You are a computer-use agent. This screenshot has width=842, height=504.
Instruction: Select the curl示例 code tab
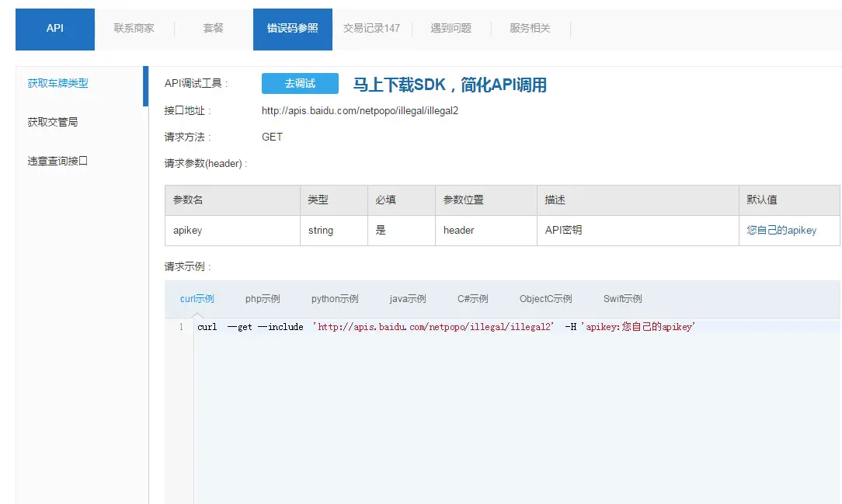point(197,299)
